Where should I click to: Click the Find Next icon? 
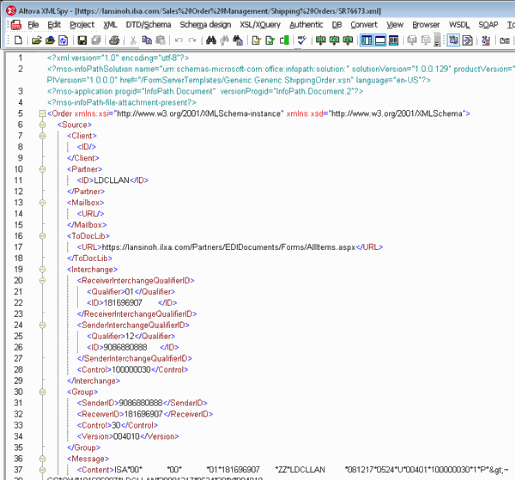(x=224, y=40)
